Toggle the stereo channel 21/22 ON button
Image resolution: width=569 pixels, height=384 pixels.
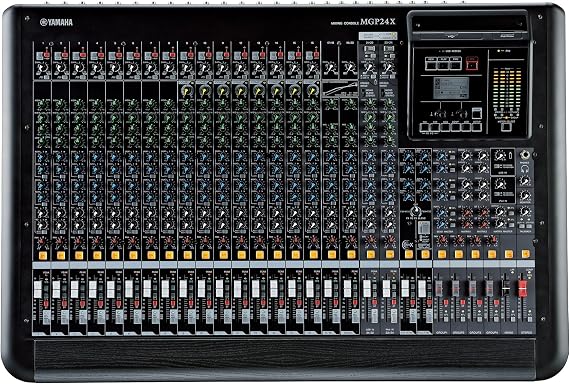click(370, 254)
